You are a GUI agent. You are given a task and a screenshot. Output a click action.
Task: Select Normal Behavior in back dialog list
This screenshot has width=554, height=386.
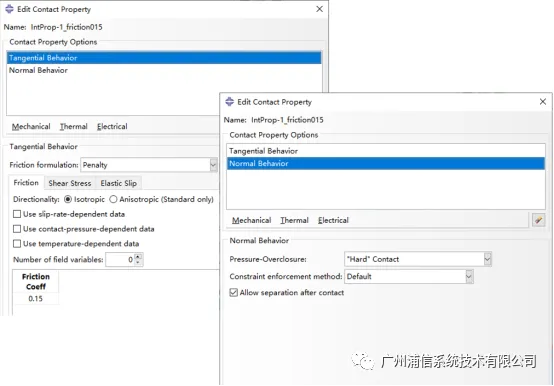(x=164, y=70)
